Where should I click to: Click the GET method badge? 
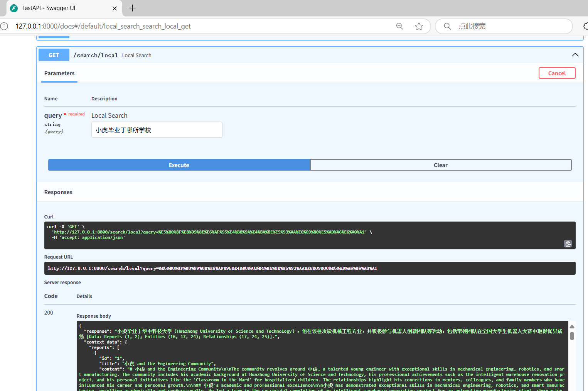[x=54, y=54]
